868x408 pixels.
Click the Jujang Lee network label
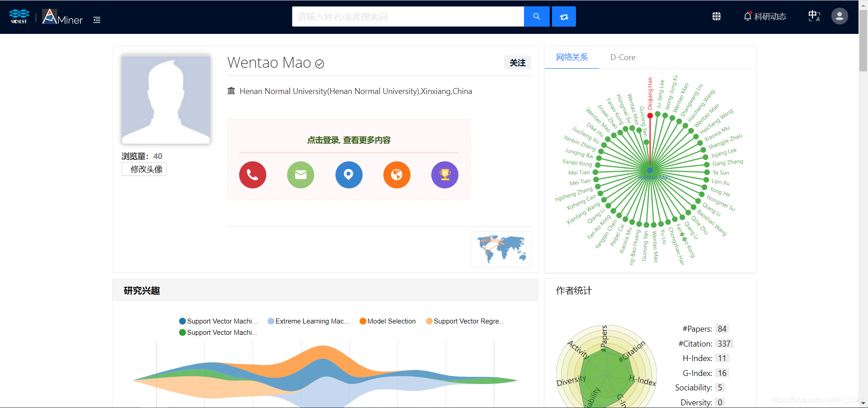click(724, 153)
